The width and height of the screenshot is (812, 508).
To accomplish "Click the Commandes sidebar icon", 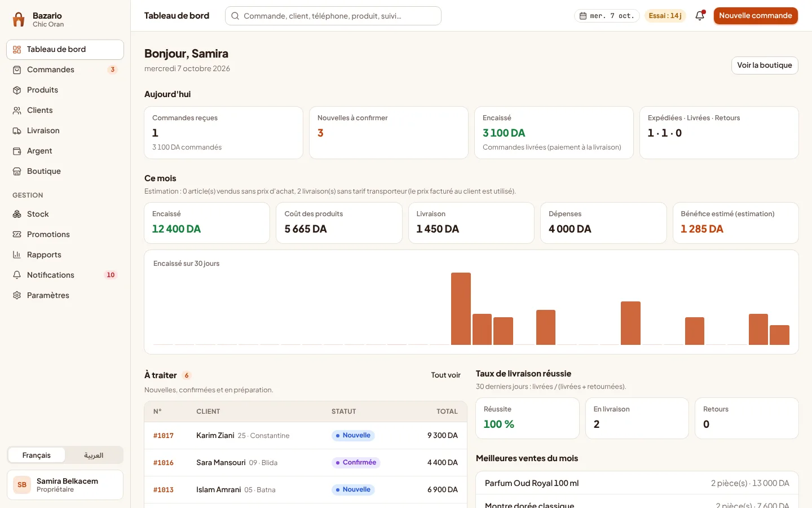I will pyautogui.click(x=17, y=70).
